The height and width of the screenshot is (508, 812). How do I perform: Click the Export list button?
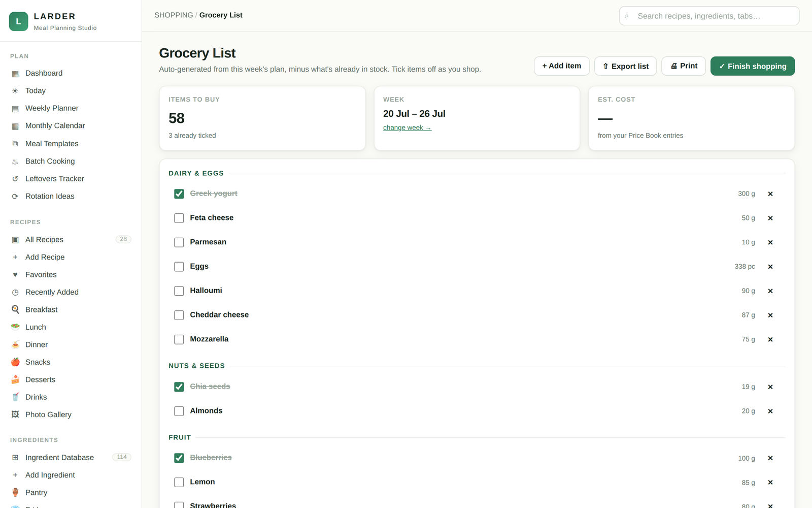625,66
